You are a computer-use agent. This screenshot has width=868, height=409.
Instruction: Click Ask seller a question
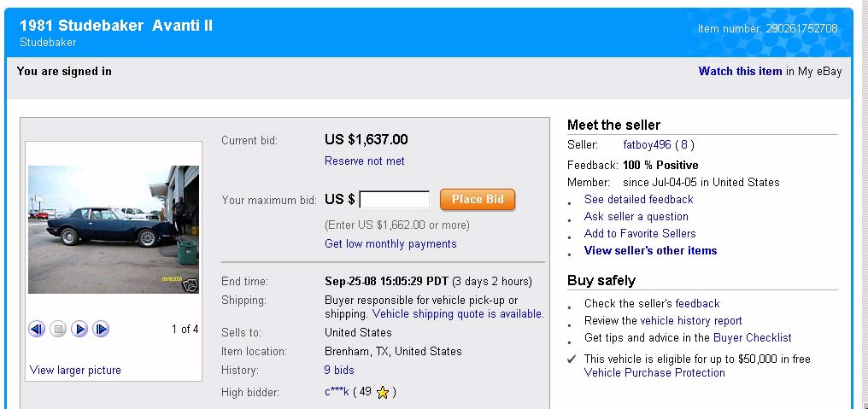pos(636,216)
